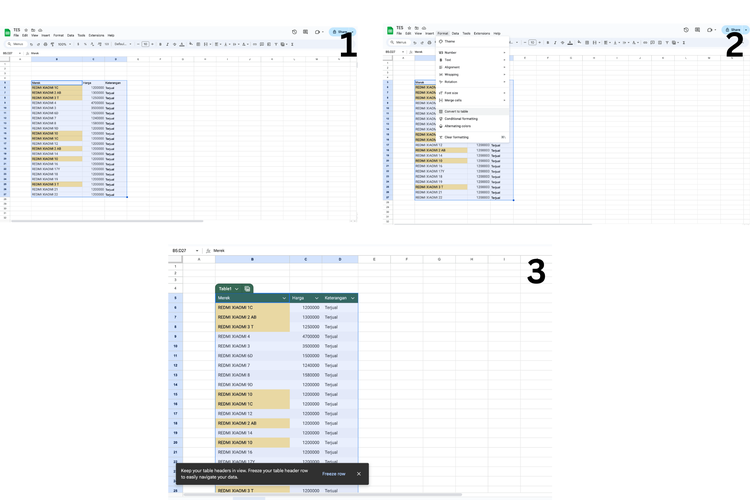750x500 pixels.
Task: Click the Merge cells menu entry
Action: (454, 100)
